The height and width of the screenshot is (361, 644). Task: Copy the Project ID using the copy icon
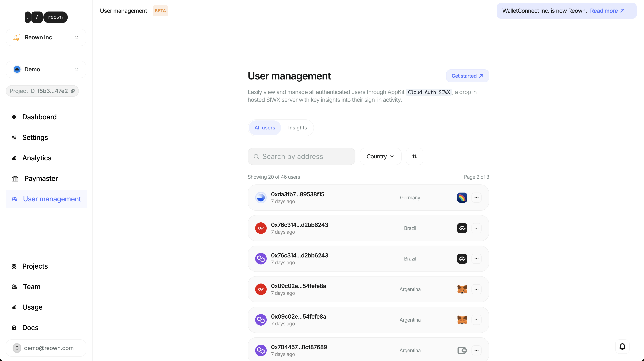73,91
